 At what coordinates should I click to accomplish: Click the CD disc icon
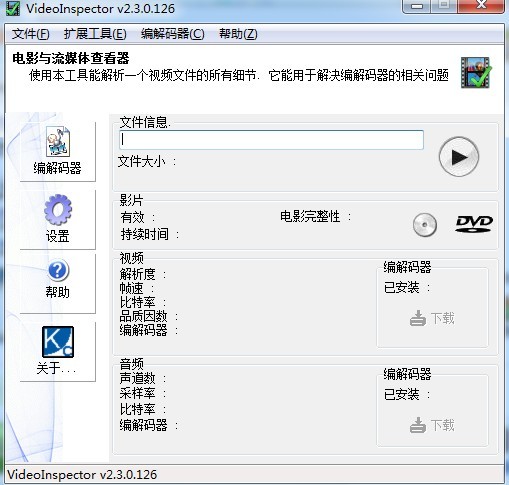425,225
